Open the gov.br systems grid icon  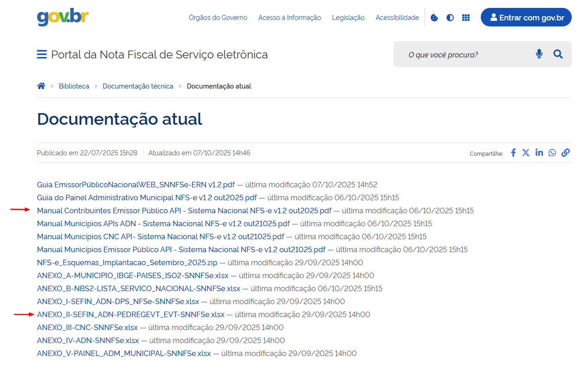[466, 18]
